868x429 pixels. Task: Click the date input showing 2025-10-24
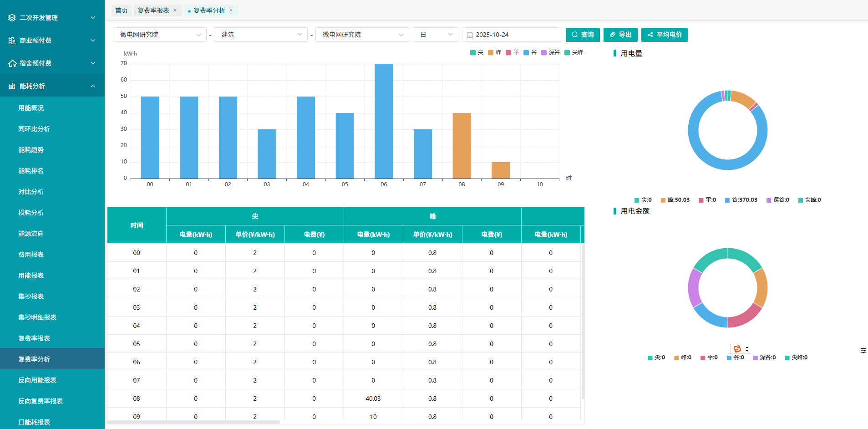[514, 35]
